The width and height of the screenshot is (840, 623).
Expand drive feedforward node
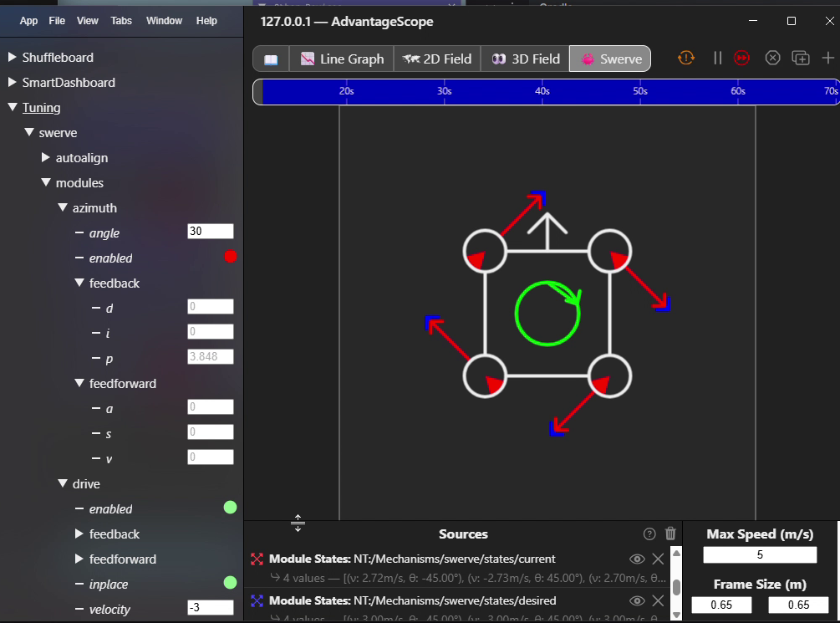pos(79,559)
